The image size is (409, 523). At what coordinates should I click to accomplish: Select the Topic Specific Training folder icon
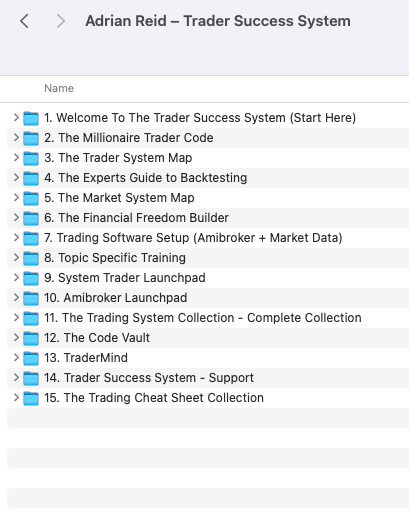31,258
